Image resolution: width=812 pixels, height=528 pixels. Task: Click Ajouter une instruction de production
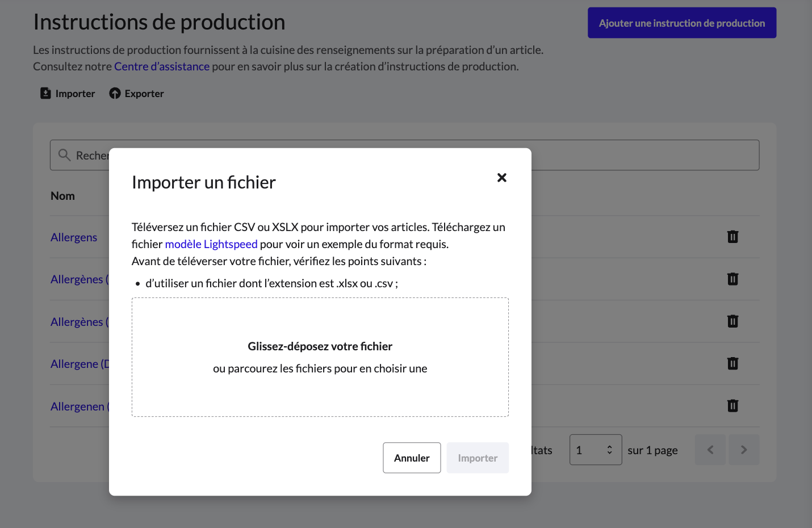[x=682, y=23]
